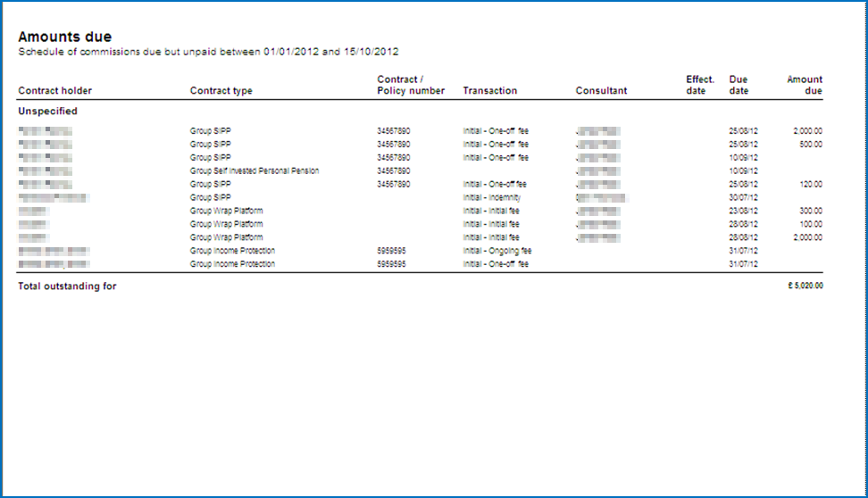Select "Initial - One-off fee" in the 500.00 row
The width and height of the screenshot is (868, 498).
[496, 145]
